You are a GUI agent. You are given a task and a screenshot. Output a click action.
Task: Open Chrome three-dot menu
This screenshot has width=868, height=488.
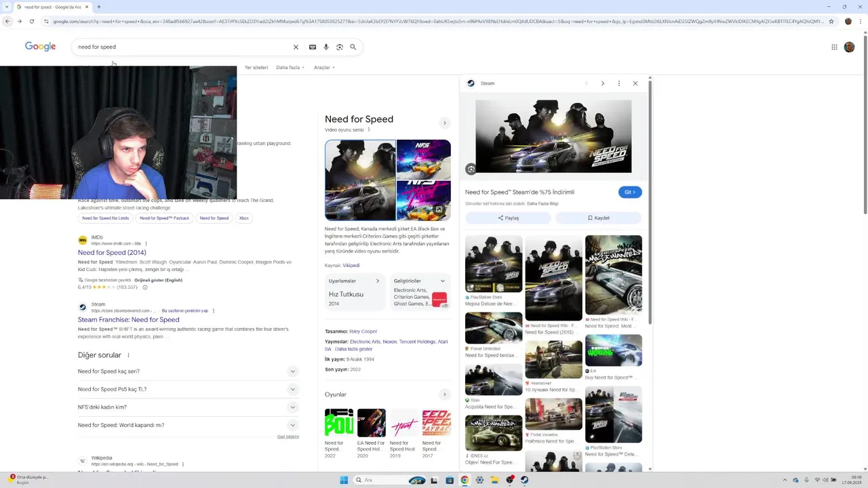coord(861,21)
